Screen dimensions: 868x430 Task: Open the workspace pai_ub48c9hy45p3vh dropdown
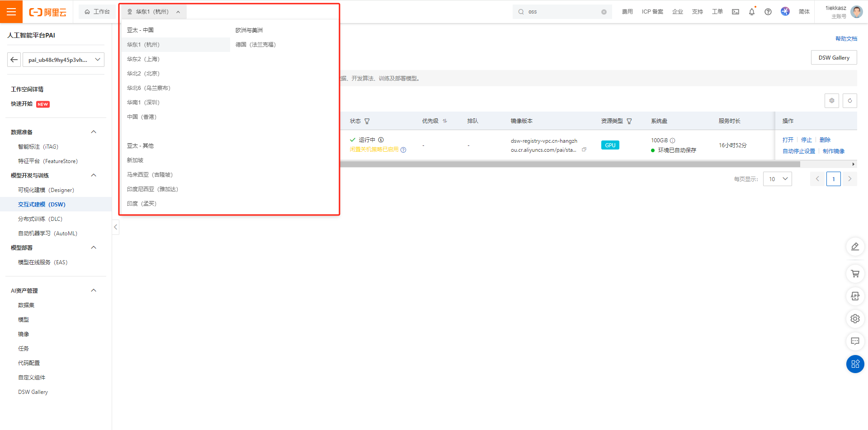[64, 60]
